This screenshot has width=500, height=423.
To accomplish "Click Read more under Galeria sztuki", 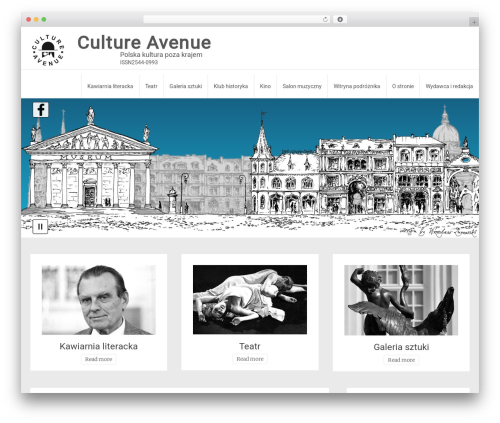I will 401,360.
